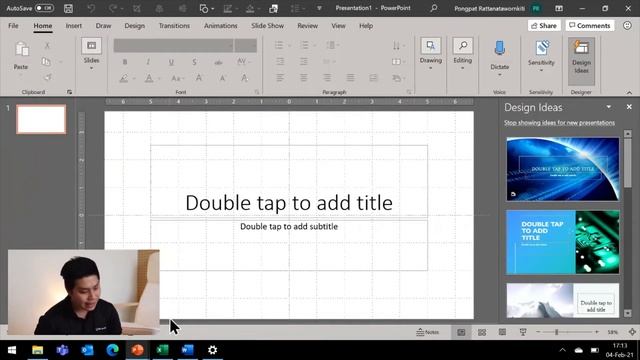Switch to Reading View in status bar
The height and width of the screenshot is (360, 640).
(x=502, y=332)
